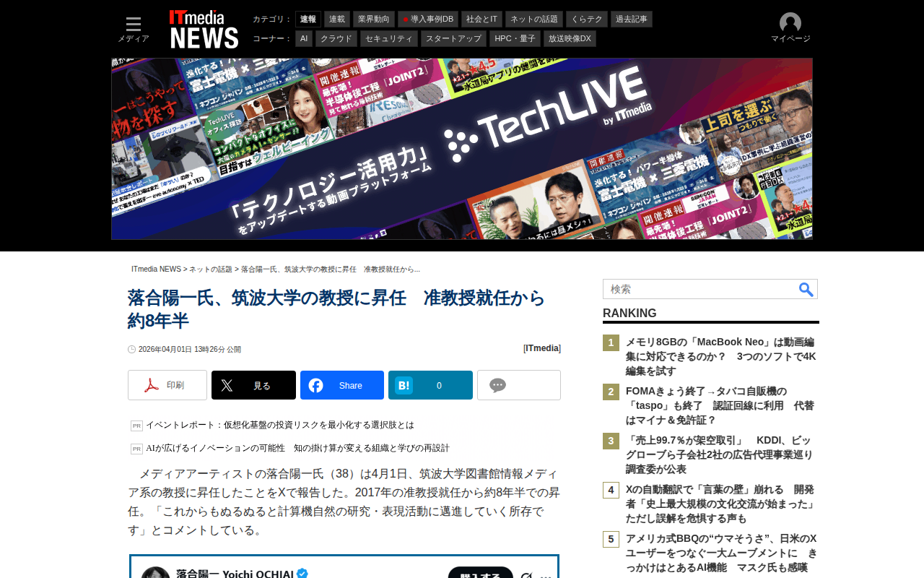Go to ITmedia NEWS home logo
Screen dimensions: 924x578
(204, 30)
